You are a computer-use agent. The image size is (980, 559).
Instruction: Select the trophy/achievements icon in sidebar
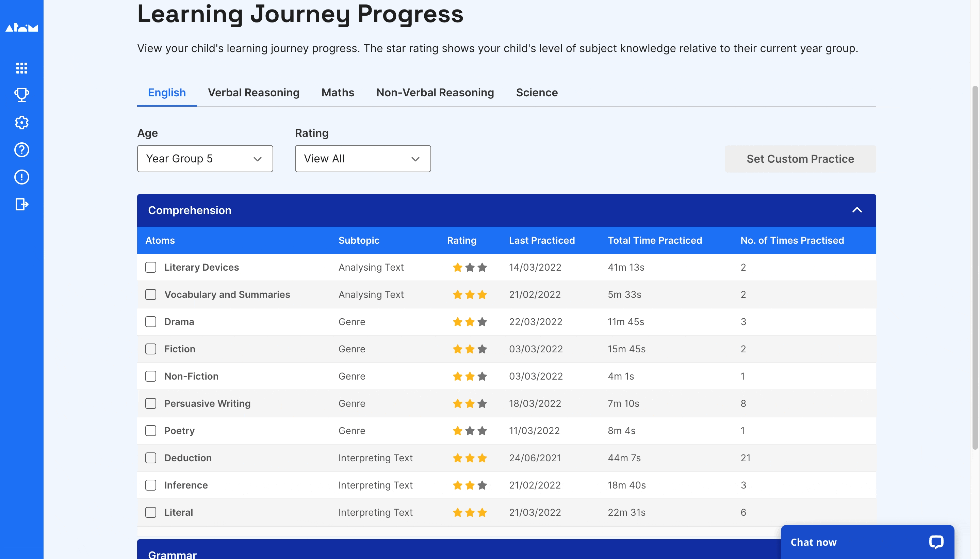(x=21, y=94)
